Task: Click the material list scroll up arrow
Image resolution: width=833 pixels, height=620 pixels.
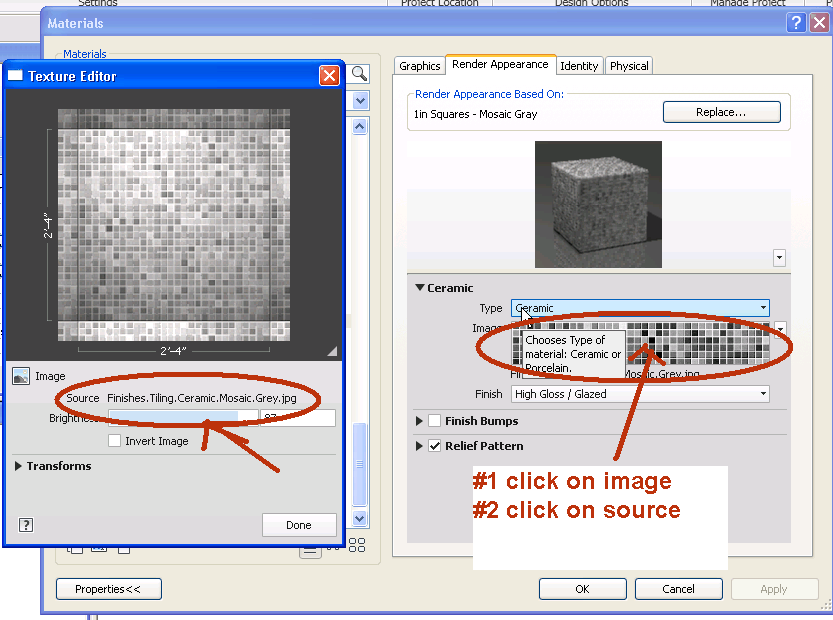Action: 360,126
